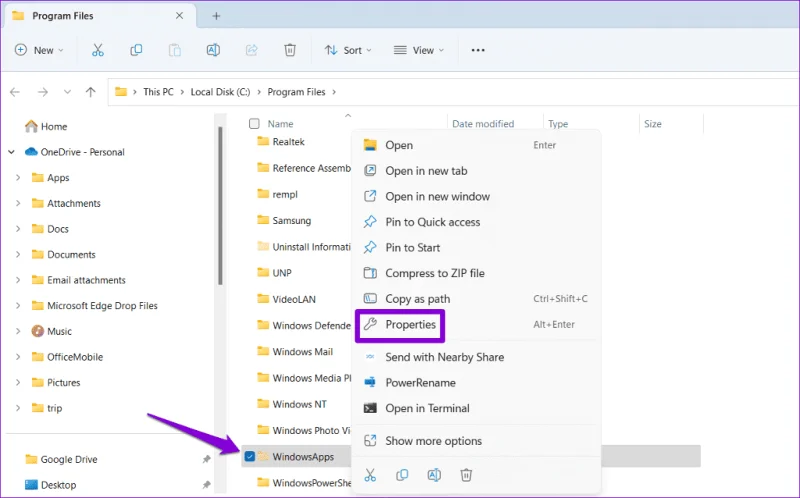Click Program Files breadcrumb segment
Screen dimensions: 800x498
pos(296,92)
